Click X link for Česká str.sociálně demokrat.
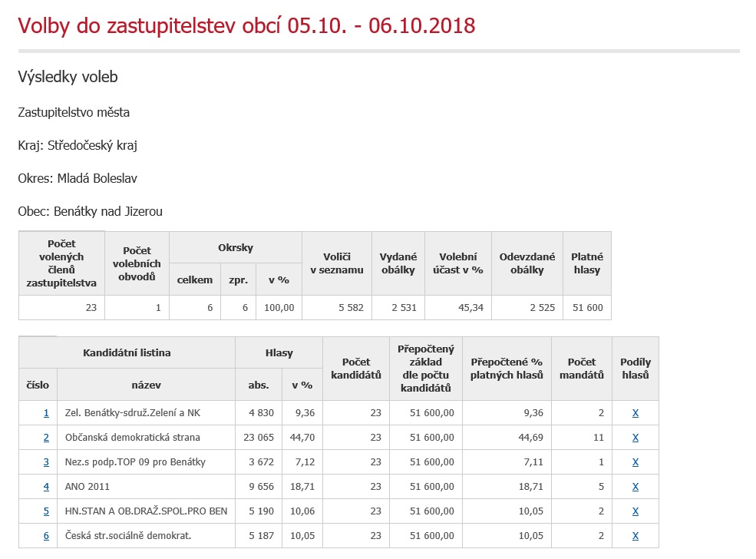 click(x=635, y=536)
